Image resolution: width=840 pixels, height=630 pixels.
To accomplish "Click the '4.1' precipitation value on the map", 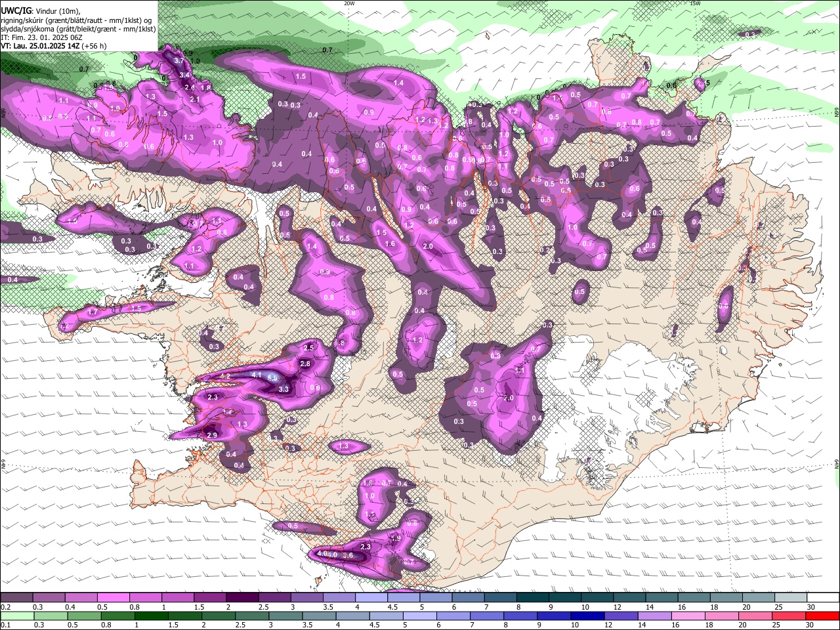I will coord(257,375).
